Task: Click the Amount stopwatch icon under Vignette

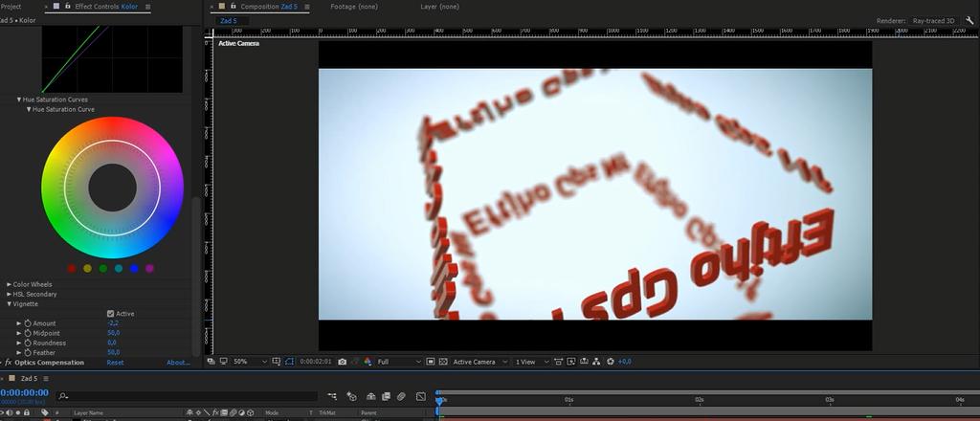Action: pos(28,323)
